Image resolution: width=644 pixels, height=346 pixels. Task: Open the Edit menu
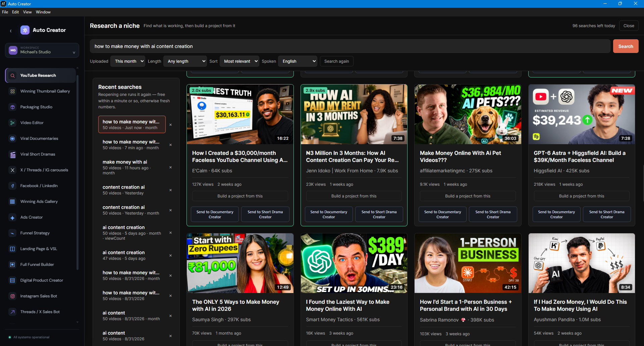(x=15, y=12)
